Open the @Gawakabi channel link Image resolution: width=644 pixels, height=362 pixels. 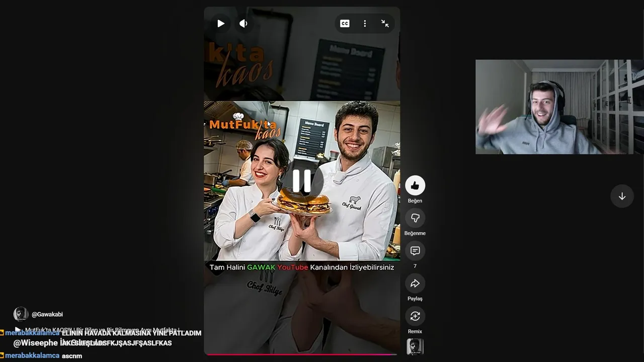pos(47,314)
